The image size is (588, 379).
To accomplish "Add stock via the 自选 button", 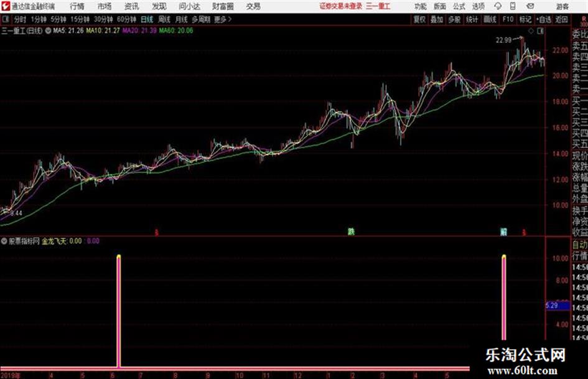I will tap(544, 19).
